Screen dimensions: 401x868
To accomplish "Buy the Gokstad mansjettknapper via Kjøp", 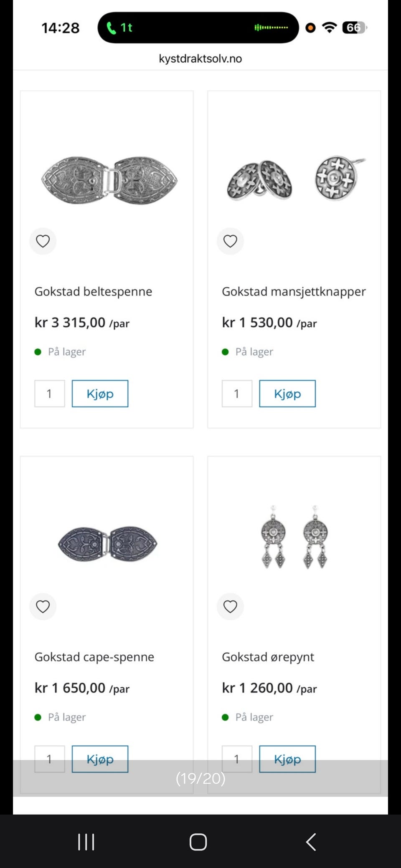I will click(287, 394).
